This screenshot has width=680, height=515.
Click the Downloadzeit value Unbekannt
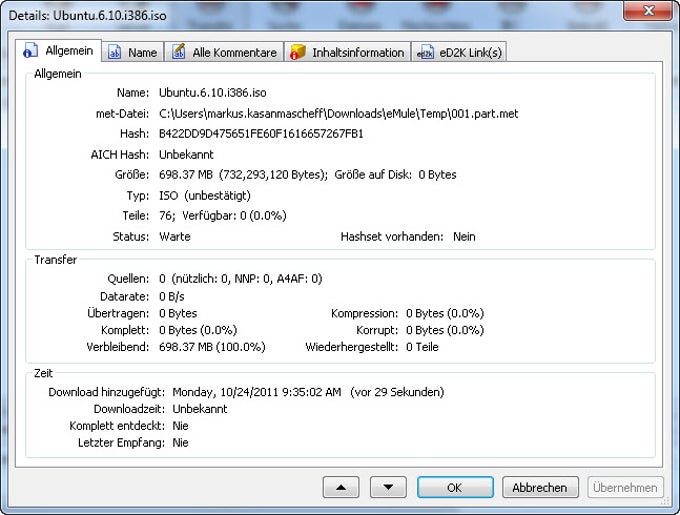pyautogui.click(x=200, y=409)
